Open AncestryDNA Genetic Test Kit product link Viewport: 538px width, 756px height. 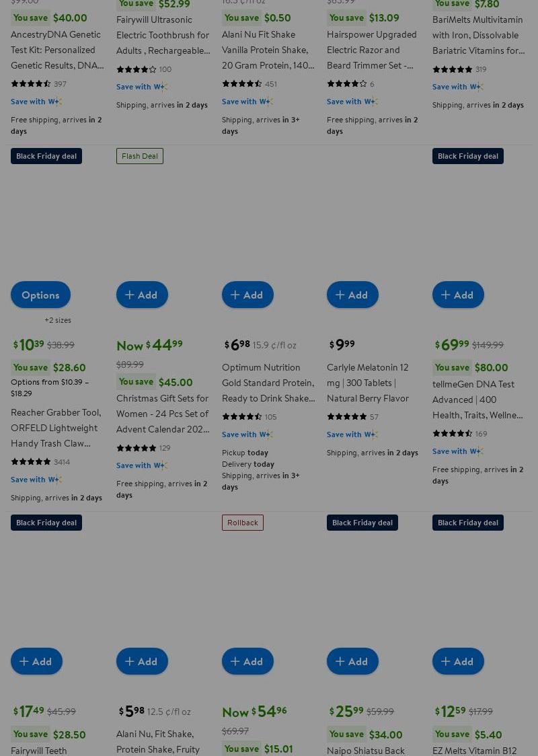point(57,50)
